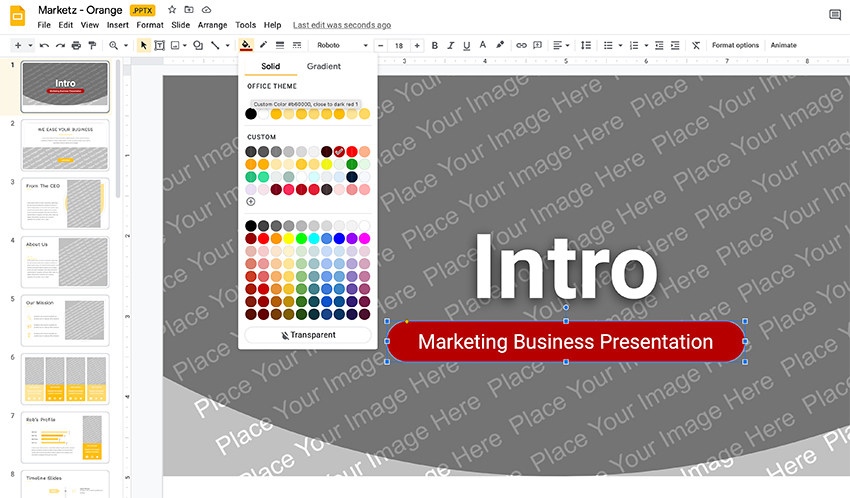Screen dimensions: 850x498
Task: Open the Arrange menu
Action: (x=212, y=25)
